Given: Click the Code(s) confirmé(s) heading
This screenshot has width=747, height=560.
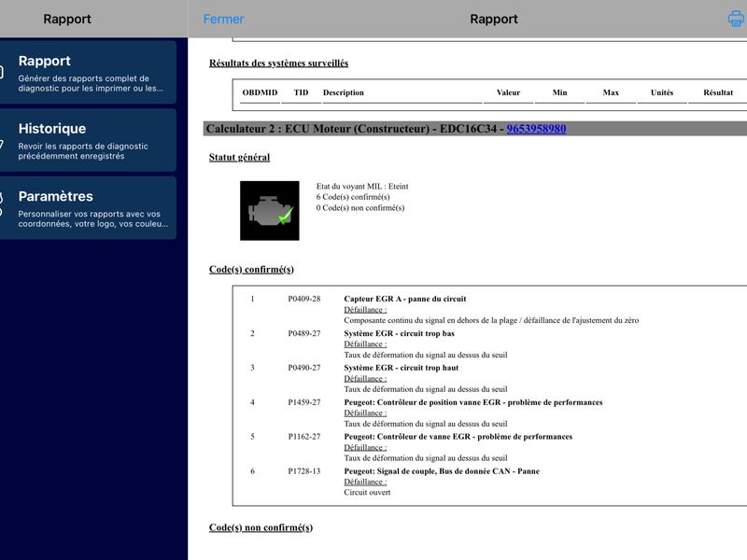Looking at the screenshot, I should [251, 270].
